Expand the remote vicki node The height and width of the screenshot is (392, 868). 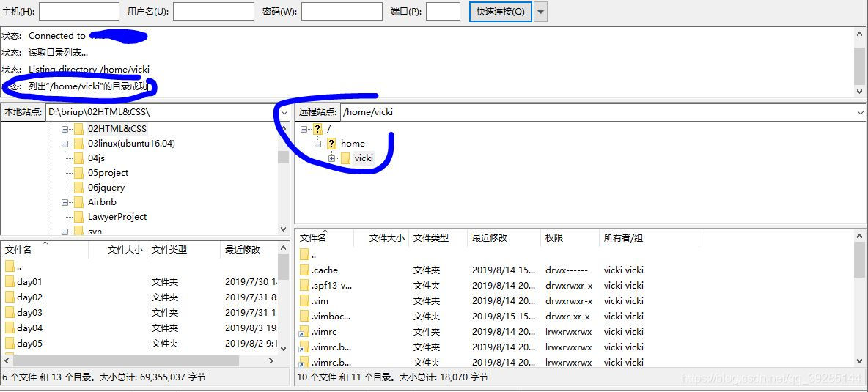pyautogui.click(x=331, y=159)
